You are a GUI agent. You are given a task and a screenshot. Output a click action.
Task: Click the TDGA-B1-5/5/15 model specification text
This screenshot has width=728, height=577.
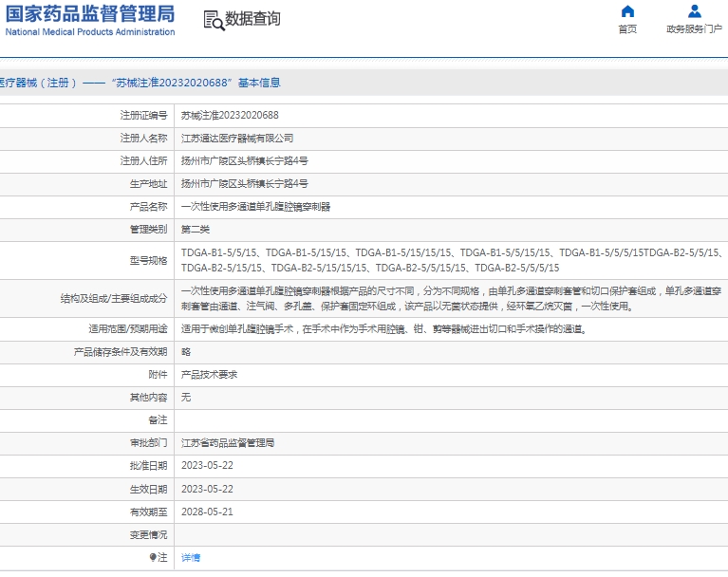coord(218,252)
